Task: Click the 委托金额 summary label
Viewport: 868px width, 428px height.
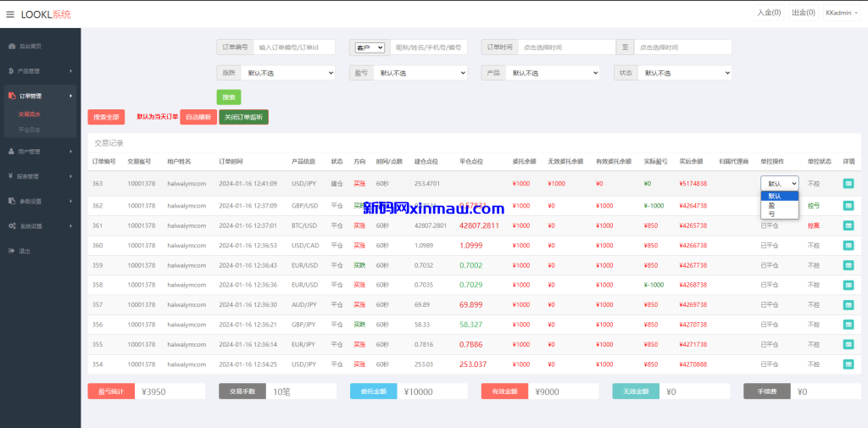Action: click(373, 392)
